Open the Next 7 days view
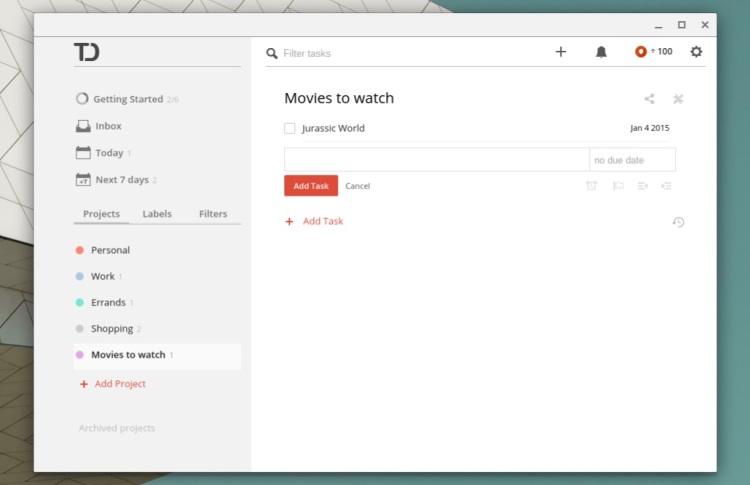Viewport: 750px width, 485px height. pyautogui.click(x=116, y=180)
